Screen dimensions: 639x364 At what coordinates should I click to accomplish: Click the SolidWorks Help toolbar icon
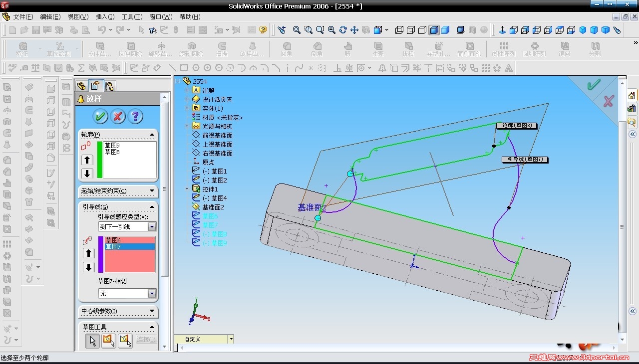(x=263, y=30)
